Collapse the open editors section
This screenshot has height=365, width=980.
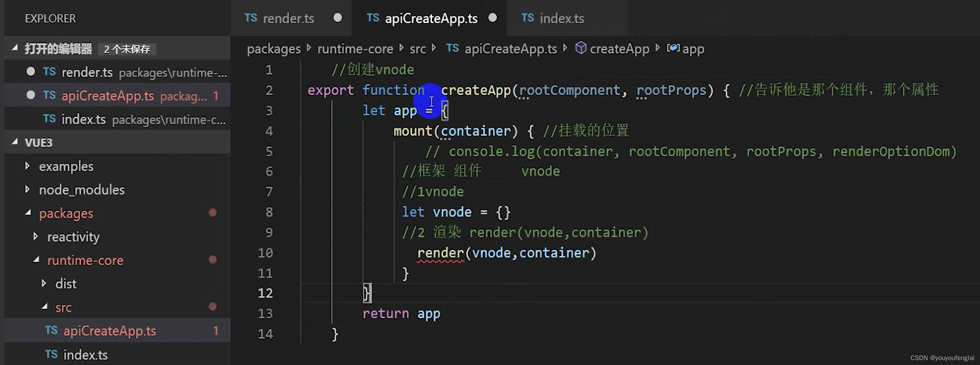(15, 48)
